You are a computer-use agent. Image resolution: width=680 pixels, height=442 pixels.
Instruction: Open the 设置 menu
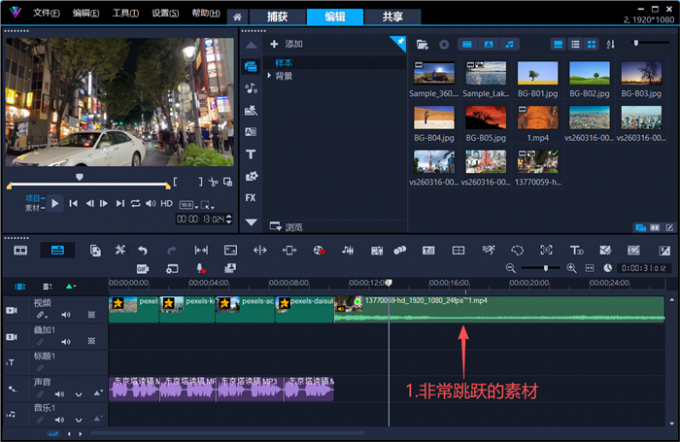pyautogui.click(x=165, y=13)
